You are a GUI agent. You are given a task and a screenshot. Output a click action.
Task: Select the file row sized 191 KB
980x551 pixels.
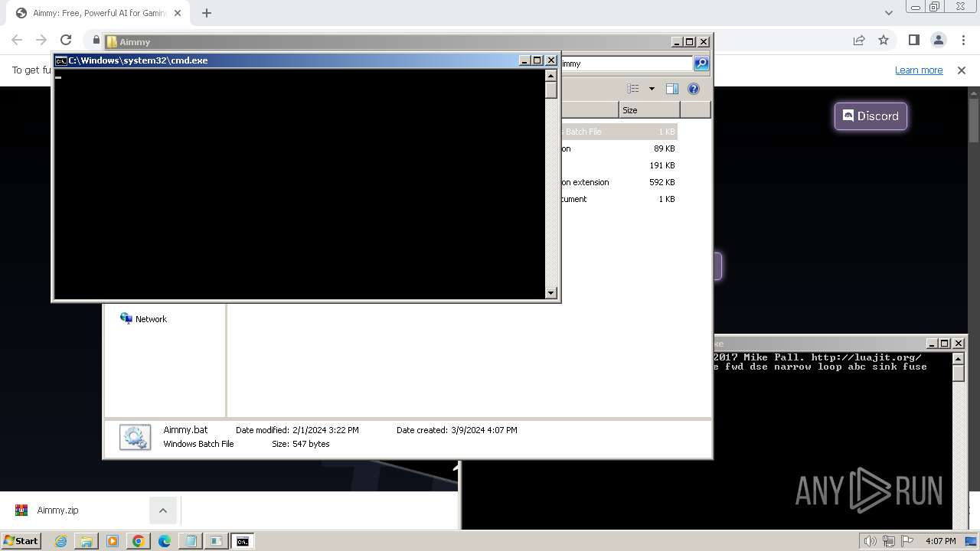[619, 165]
